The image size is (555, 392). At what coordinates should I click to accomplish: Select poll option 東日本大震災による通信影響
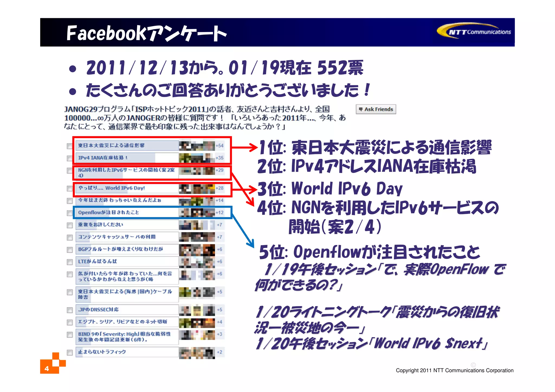point(127,145)
